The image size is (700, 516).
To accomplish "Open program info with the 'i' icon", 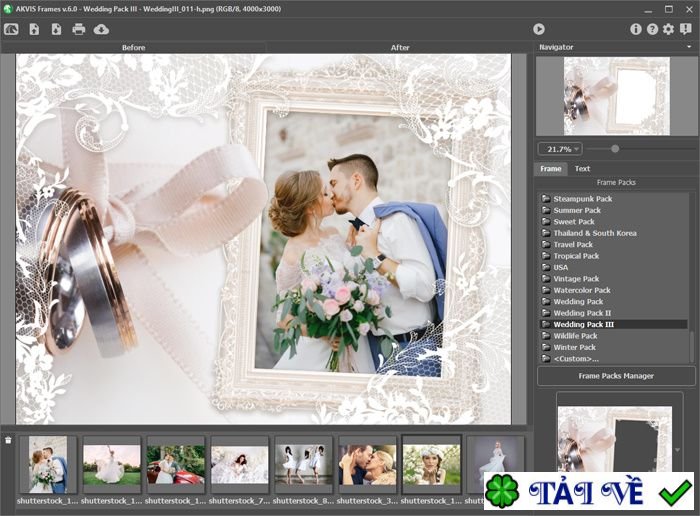I will click(636, 29).
